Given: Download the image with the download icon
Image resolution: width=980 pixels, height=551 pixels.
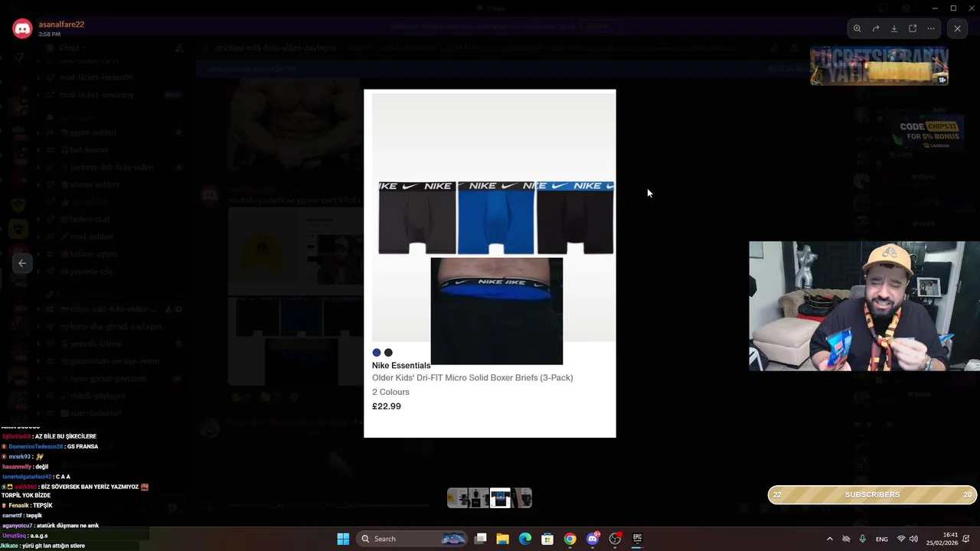Looking at the screenshot, I should (x=894, y=28).
